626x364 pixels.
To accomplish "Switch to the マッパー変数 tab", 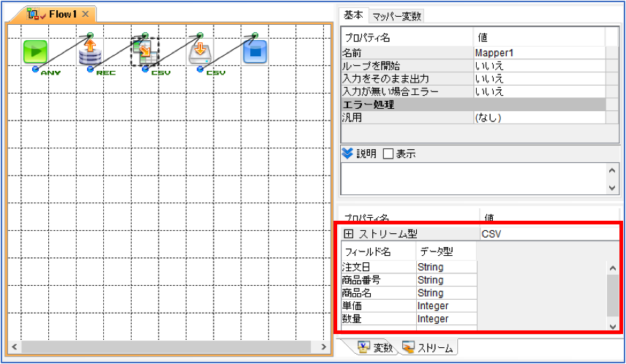I will click(x=396, y=16).
